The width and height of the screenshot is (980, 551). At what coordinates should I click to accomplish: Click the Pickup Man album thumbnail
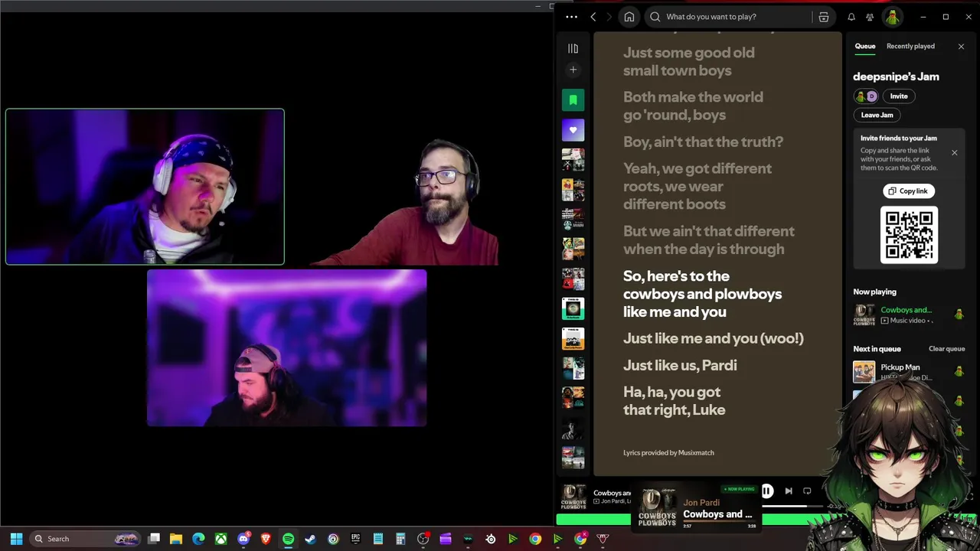[864, 372]
